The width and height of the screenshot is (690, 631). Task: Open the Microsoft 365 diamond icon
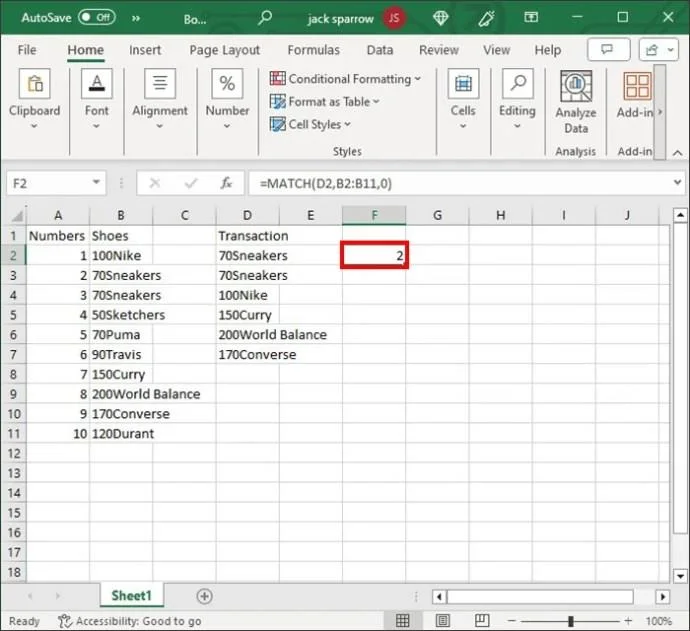(440, 18)
